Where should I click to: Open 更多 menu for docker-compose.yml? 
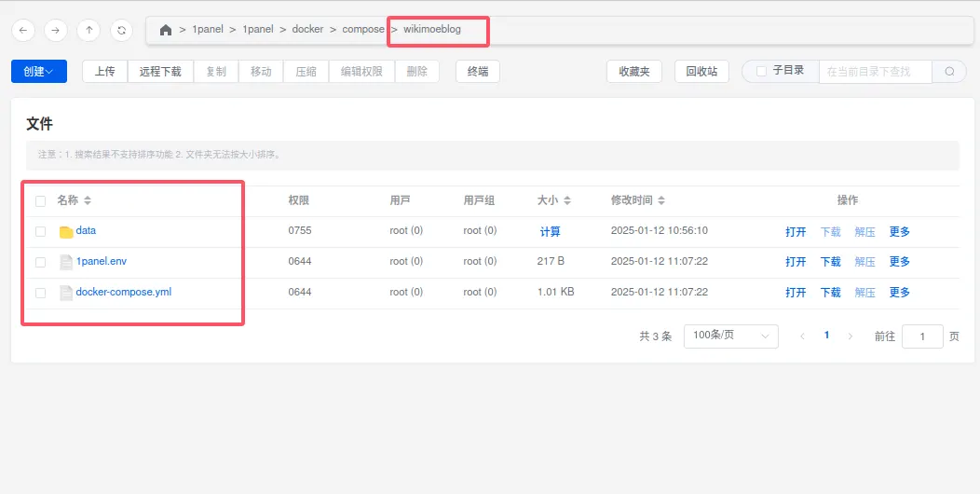pos(899,293)
